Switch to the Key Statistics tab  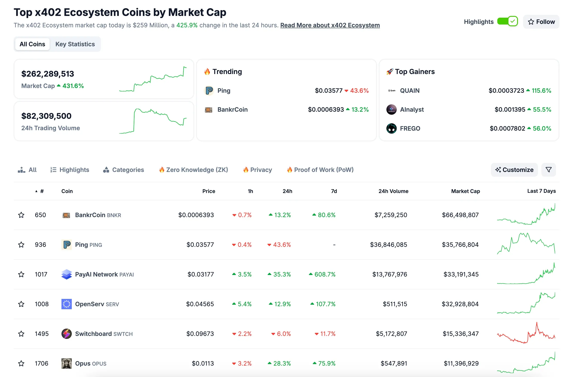click(75, 44)
